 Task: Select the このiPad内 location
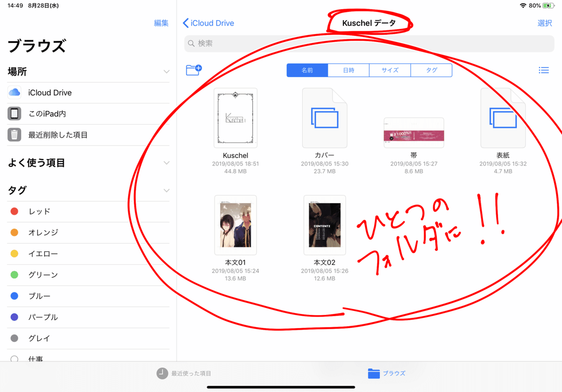(89, 114)
